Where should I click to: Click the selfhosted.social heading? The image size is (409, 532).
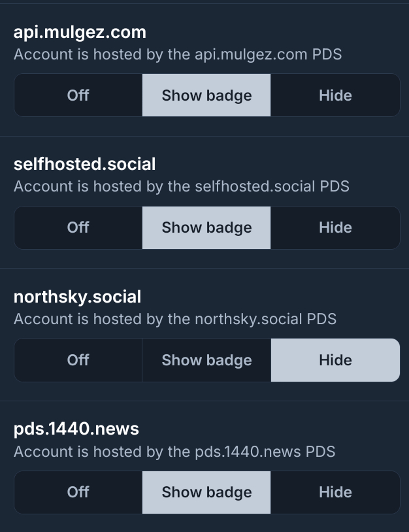pos(85,164)
